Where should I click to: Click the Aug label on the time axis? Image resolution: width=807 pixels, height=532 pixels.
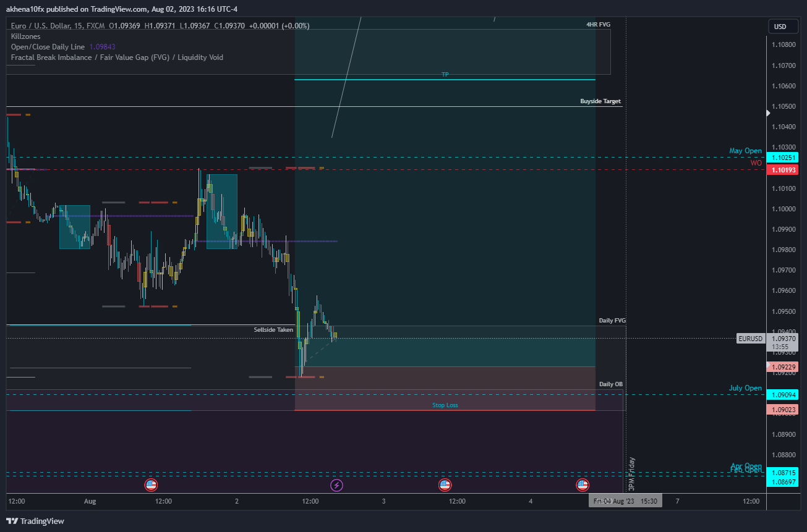[x=90, y=501]
